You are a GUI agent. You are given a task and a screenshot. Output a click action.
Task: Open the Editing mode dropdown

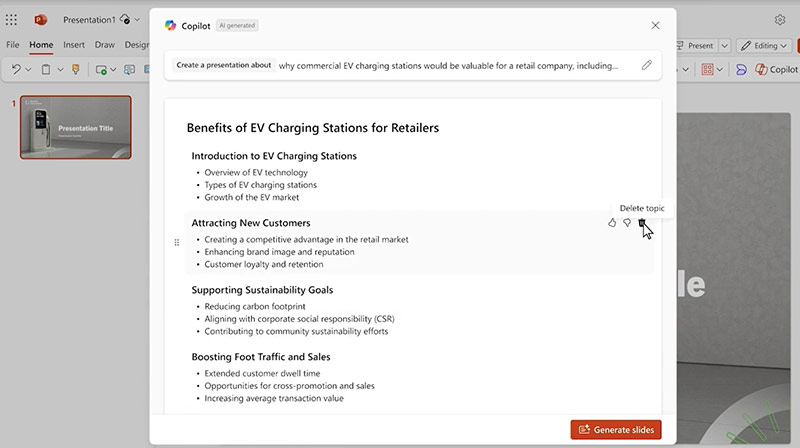[764, 45]
